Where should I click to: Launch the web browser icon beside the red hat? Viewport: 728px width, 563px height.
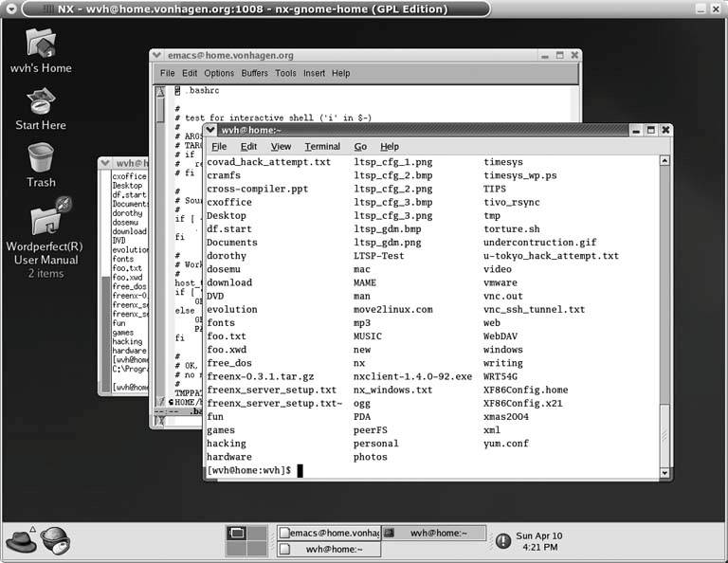pos(55,539)
